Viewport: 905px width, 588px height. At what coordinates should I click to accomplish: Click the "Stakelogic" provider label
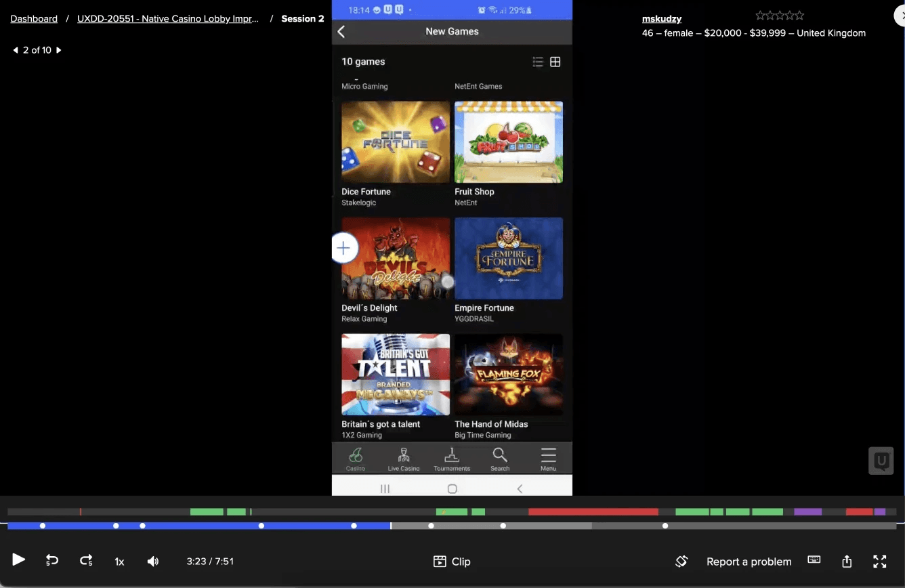359,203
